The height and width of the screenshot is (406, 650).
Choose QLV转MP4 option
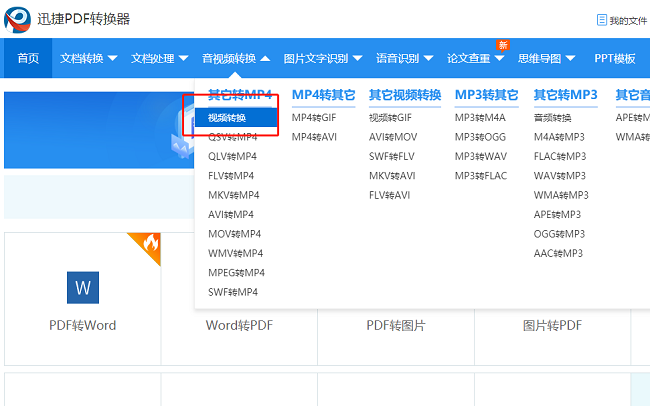tap(233, 156)
